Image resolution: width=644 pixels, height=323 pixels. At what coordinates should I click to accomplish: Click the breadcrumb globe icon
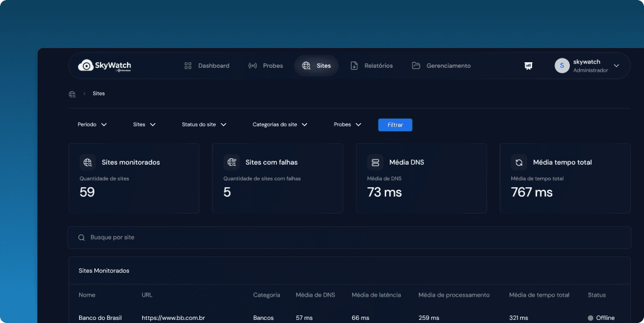tap(72, 94)
